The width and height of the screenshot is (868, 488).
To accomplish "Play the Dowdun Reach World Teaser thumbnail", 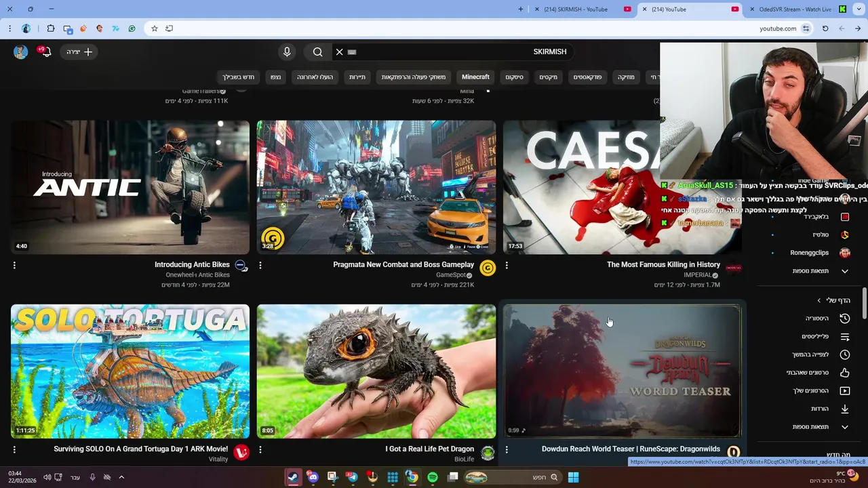I will pyautogui.click(x=623, y=371).
